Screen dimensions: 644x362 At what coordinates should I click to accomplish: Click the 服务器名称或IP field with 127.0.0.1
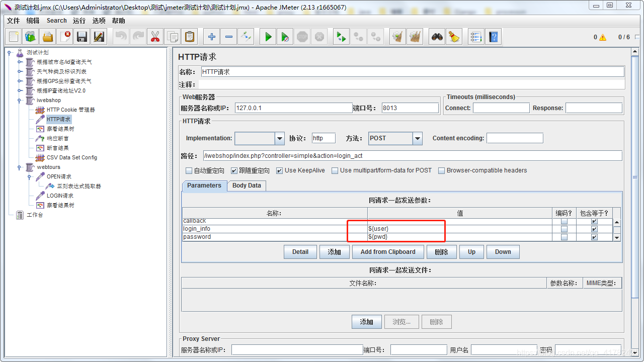pos(293,108)
